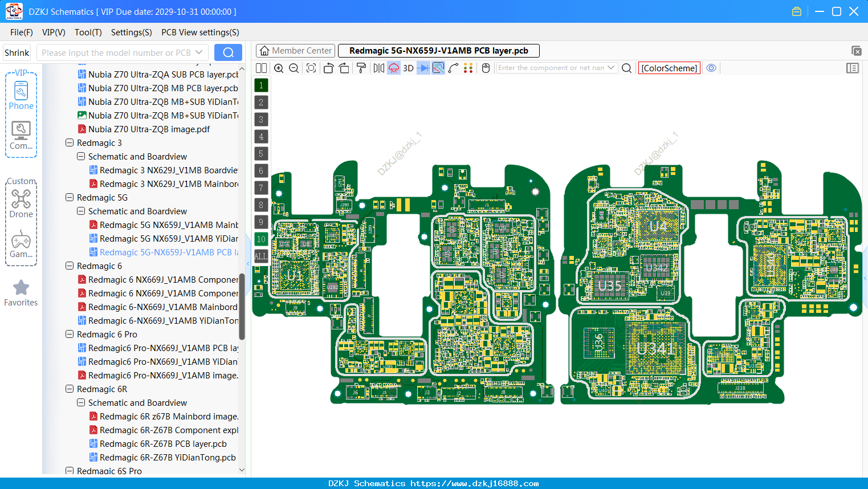Show PCB layer 1
The width and height of the screenshot is (868, 489).
pos(261,85)
